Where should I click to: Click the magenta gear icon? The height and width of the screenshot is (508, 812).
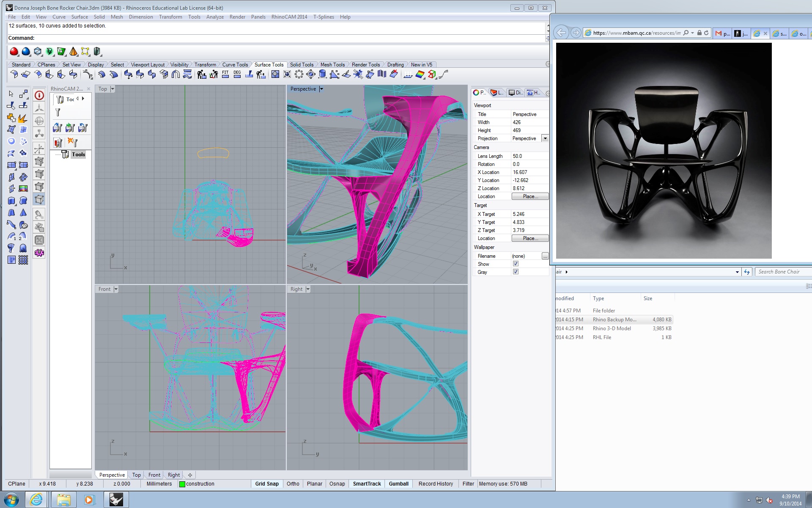click(x=39, y=253)
